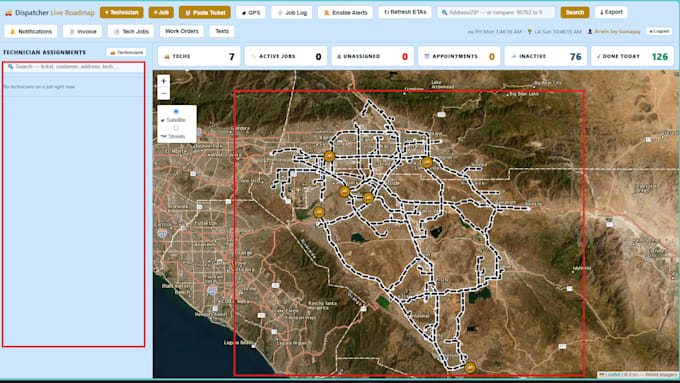Image resolution: width=680 pixels, height=383 pixels.
Task: Click the Techs card truck icon
Action: [x=167, y=56]
